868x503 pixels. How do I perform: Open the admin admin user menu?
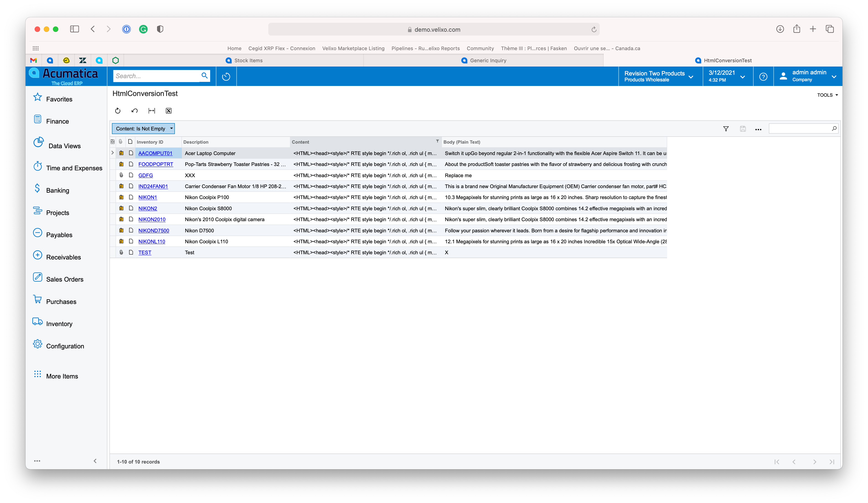coord(808,76)
